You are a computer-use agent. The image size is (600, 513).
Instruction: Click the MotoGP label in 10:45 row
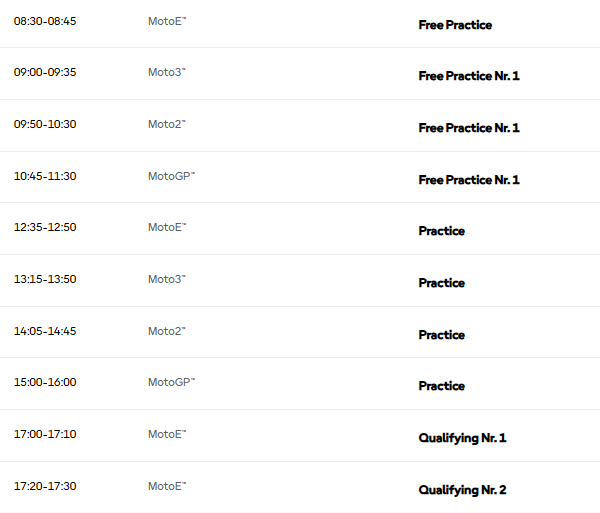point(171,176)
